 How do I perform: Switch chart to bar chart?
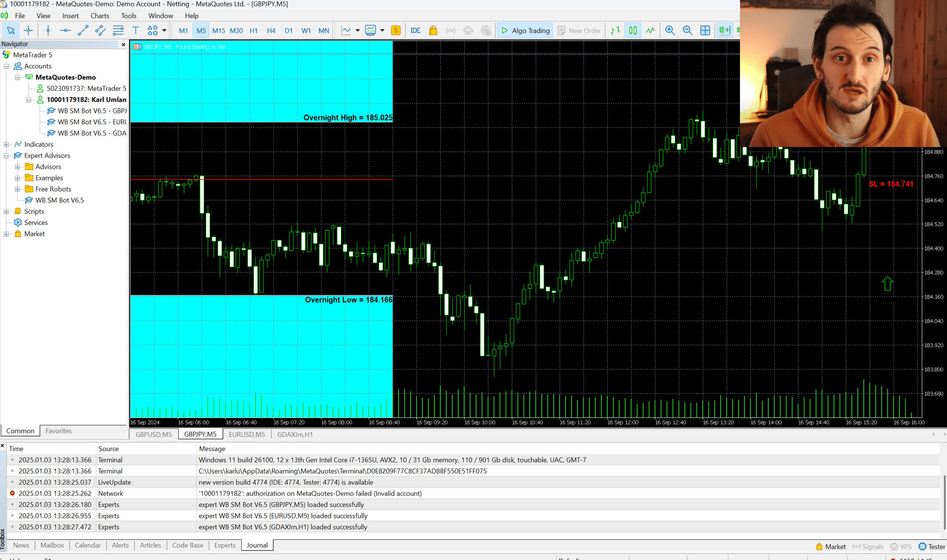[x=615, y=31]
